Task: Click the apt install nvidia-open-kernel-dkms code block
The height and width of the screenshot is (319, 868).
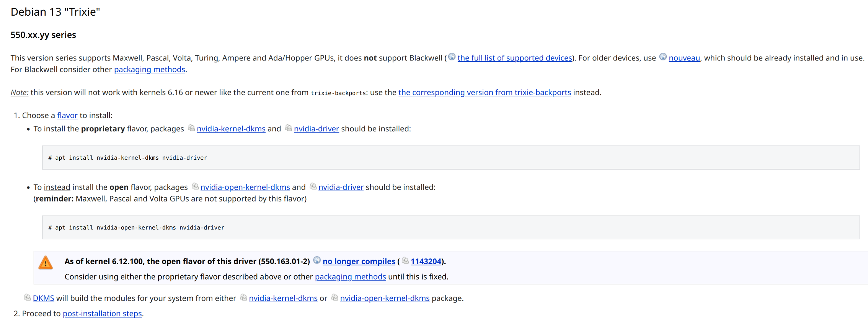Action: tap(451, 227)
